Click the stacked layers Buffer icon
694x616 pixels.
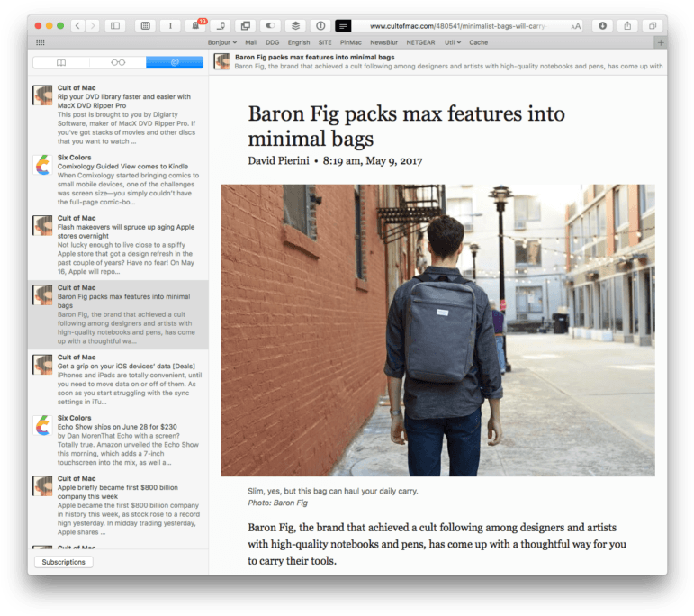click(295, 26)
